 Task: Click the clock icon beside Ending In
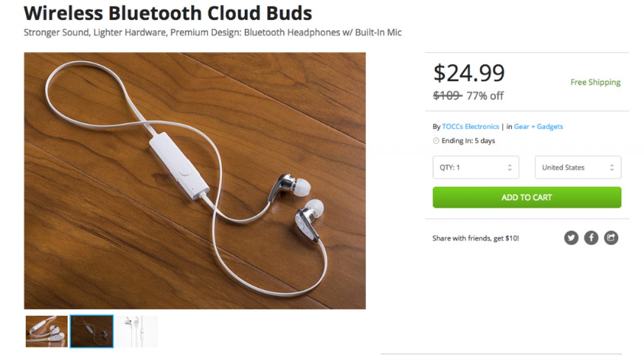436,141
